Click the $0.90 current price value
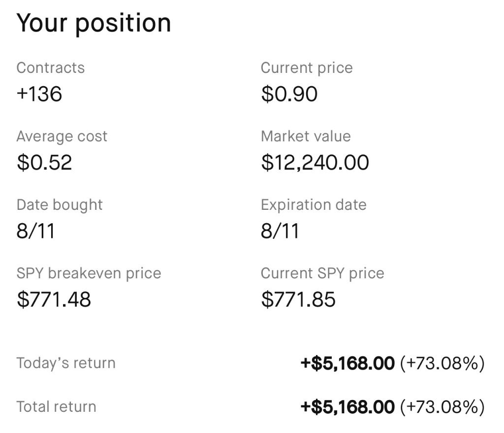 click(x=289, y=94)
